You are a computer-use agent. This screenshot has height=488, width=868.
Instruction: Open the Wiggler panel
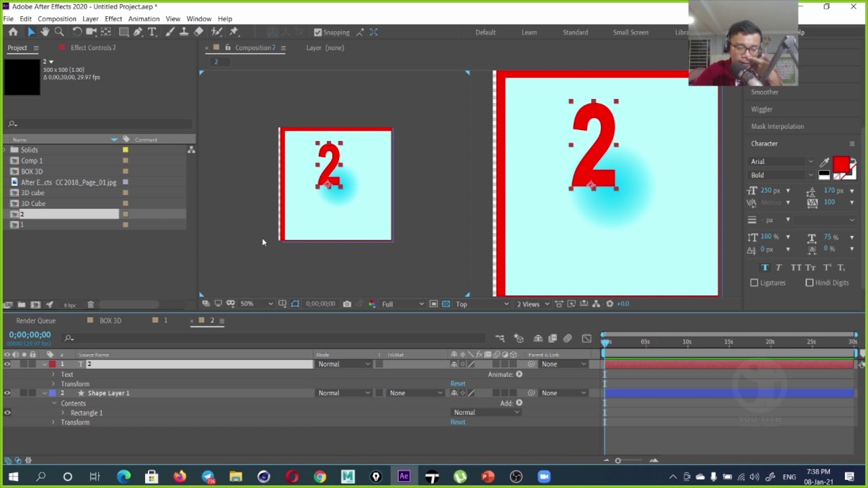pos(762,109)
